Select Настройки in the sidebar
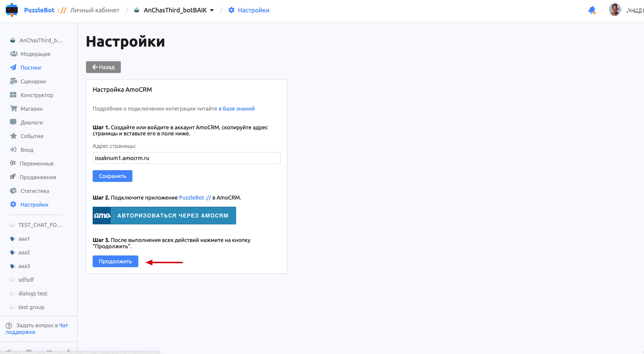The height and width of the screenshot is (354, 644). (x=34, y=205)
